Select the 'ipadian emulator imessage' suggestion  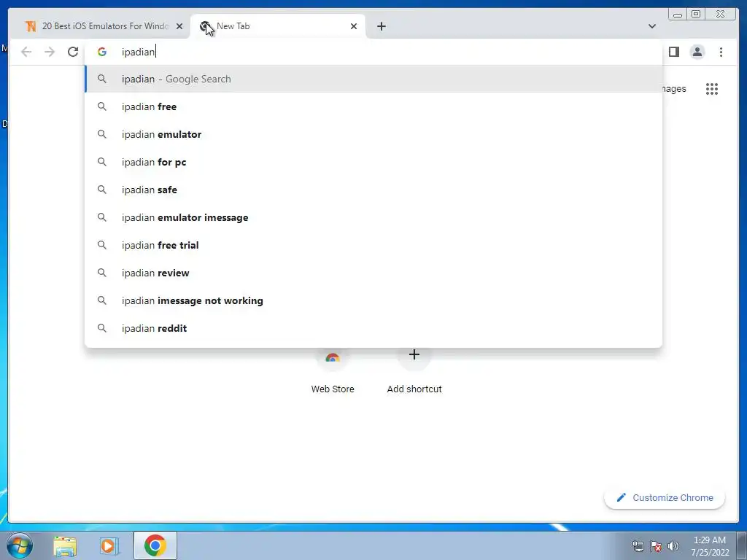tap(373, 217)
